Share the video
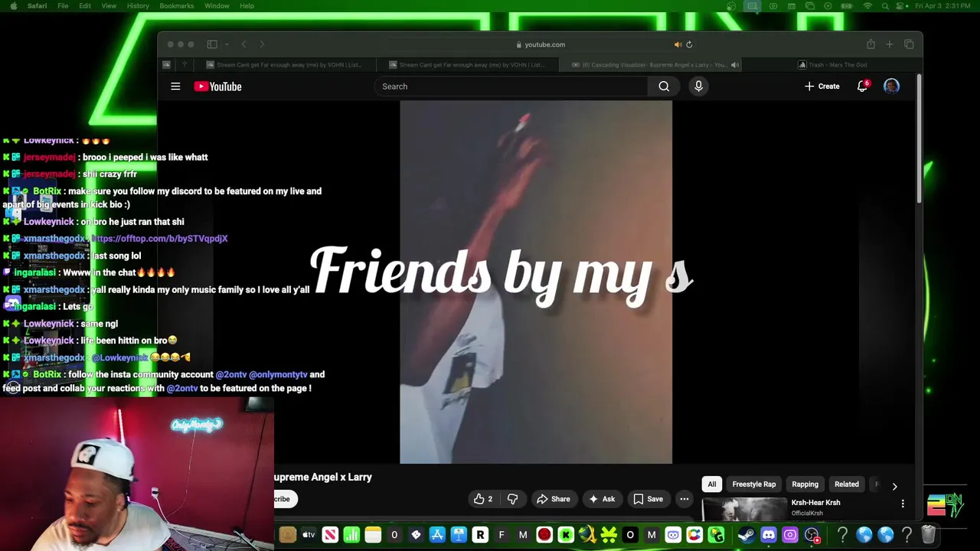The width and height of the screenshot is (980, 551). [x=553, y=499]
